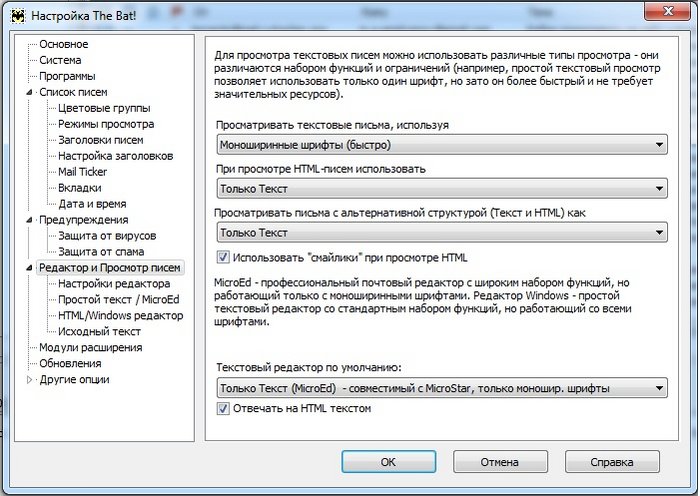Open Текстовый редактор по умолчанию dropdown
Screen dimensions: 700x496
(442, 388)
